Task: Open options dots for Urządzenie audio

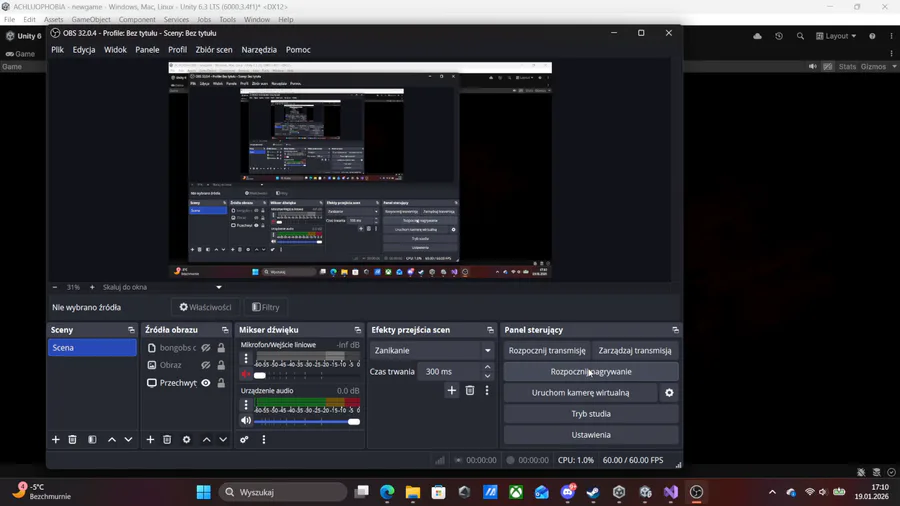Action: pos(246,404)
